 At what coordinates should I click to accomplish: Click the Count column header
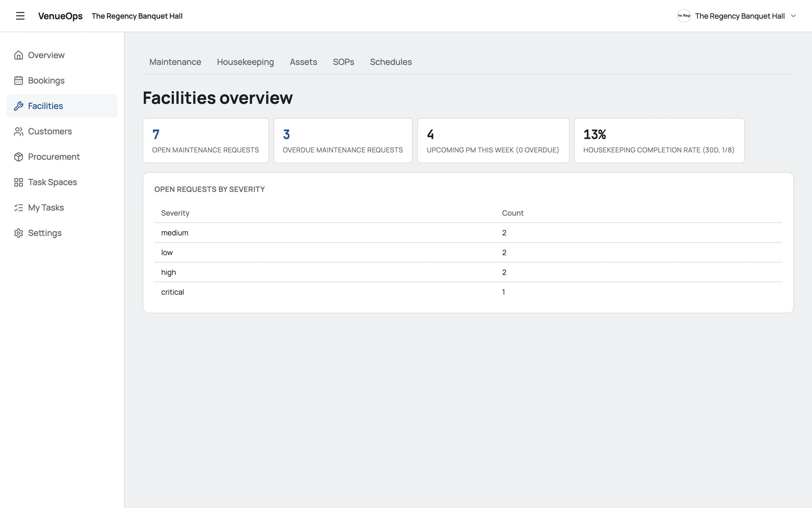click(513, 213)
